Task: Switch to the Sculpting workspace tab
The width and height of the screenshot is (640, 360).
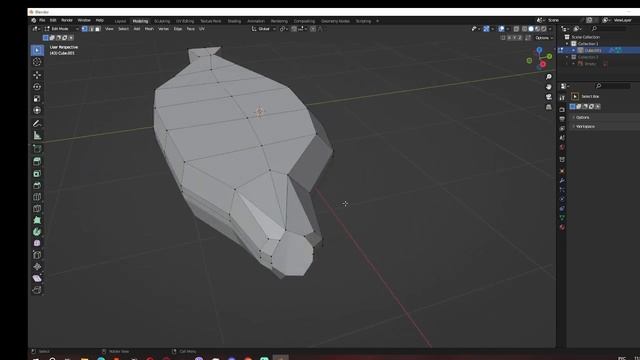Action: click(162, 21)
